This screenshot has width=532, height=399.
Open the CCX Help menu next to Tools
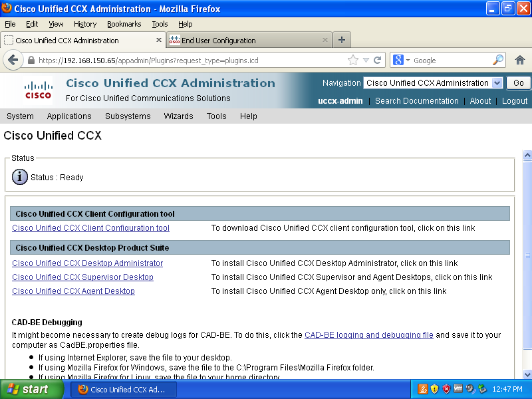[248, 116]
